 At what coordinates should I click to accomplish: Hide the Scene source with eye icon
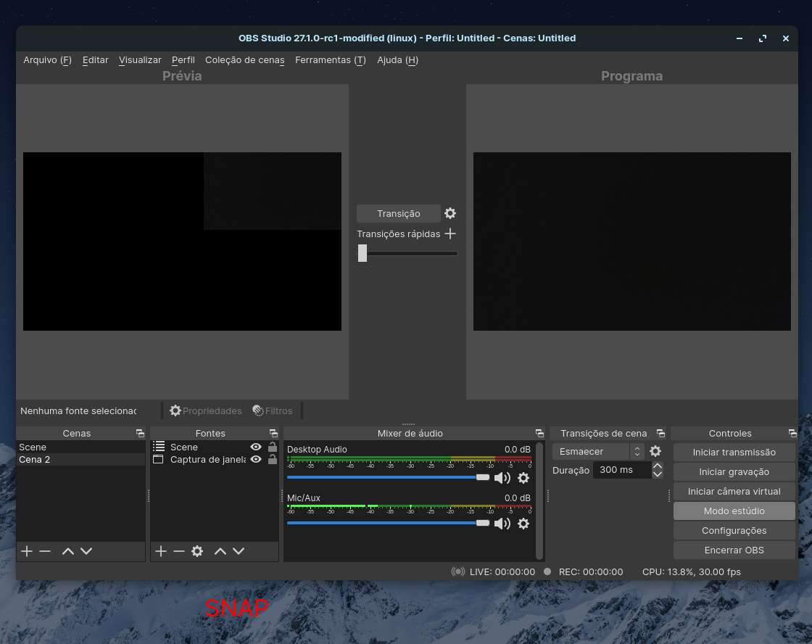click(x=256, y=447)
